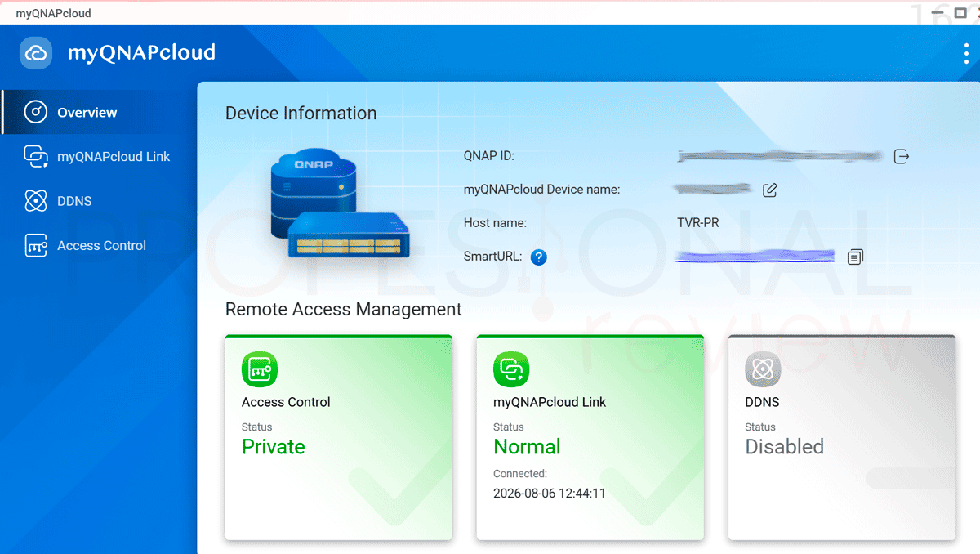The width and height of the screenshot is (980, 554).
Task: Edit the myQNAPcloud device name
Action: pos(770,190)
